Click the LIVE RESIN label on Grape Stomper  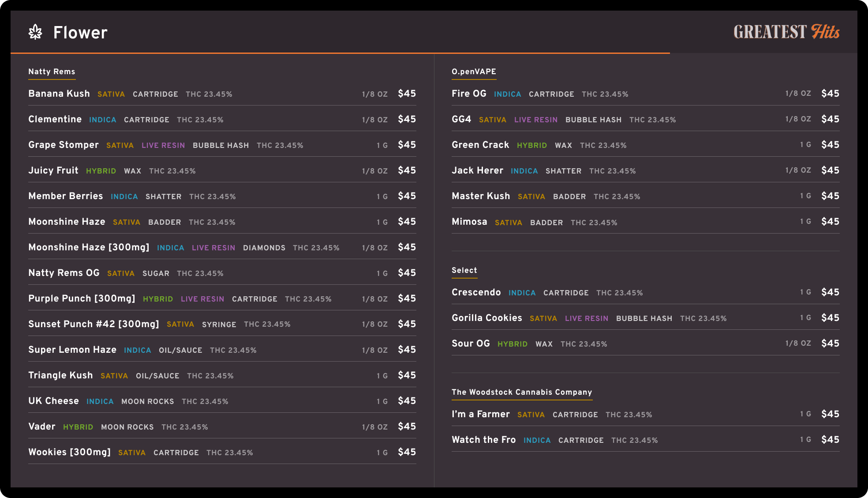point(163,145)
